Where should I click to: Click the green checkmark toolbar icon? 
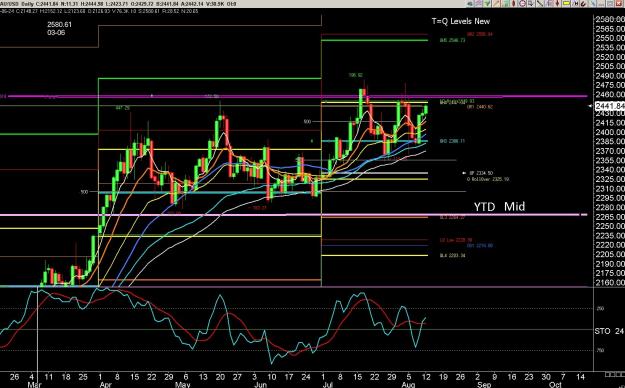point(487,4)
